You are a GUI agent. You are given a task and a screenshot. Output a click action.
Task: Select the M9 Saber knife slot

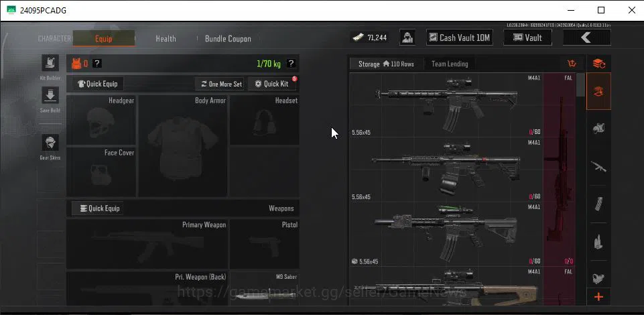pyautogui.click(x=264, y=288)
